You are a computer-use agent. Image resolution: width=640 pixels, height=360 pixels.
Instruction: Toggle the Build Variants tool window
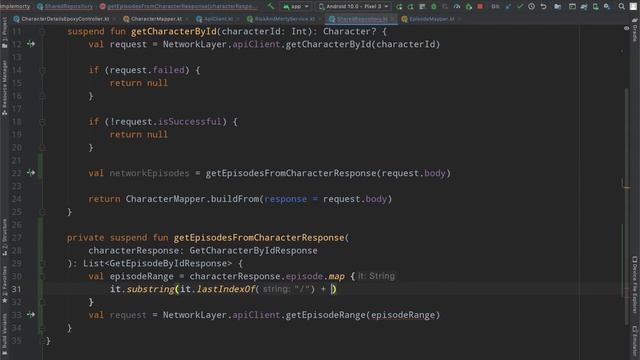[4, 334]
